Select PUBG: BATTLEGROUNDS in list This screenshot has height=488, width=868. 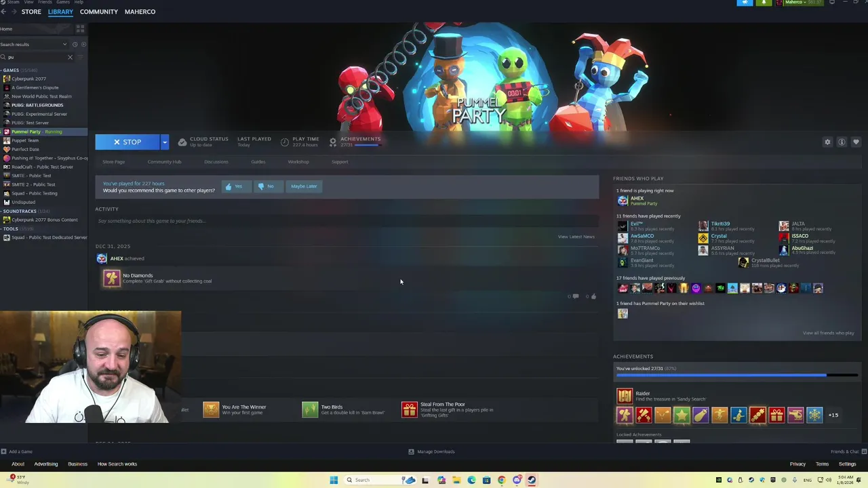(37, 105)
